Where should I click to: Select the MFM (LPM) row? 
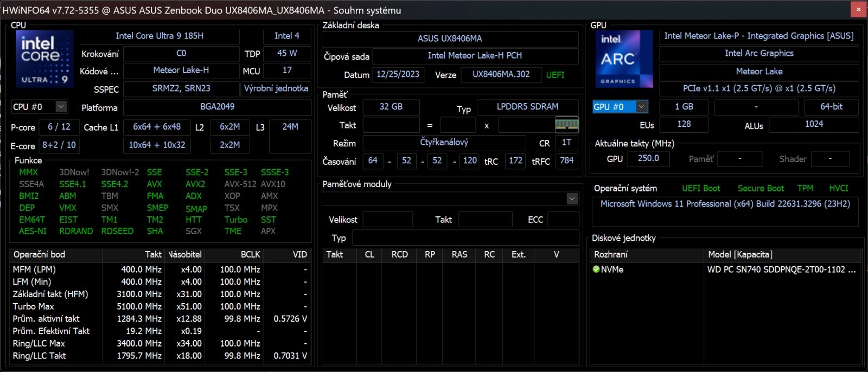(160, 270)
